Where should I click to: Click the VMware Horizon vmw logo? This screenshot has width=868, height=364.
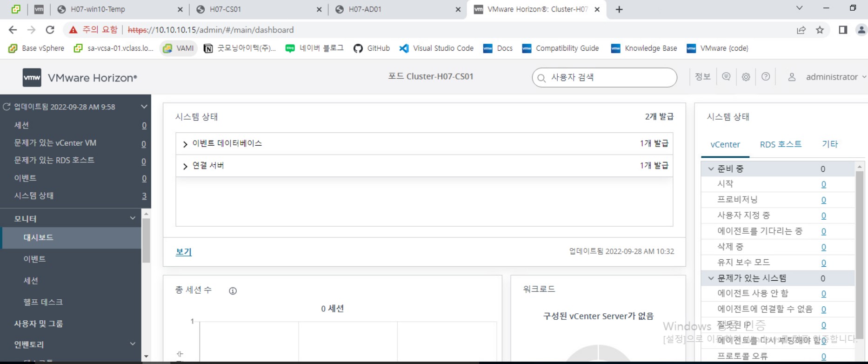[x=32, y=77]
